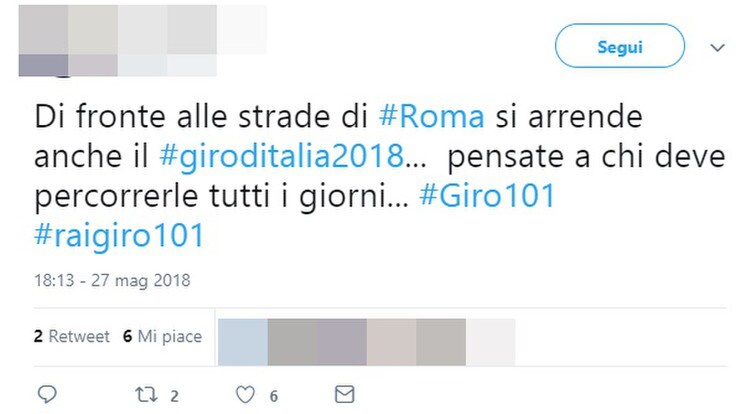
Task: Click the tweet timestamp 18:13 - 27 mag 2018
Action: pos(112,280)
